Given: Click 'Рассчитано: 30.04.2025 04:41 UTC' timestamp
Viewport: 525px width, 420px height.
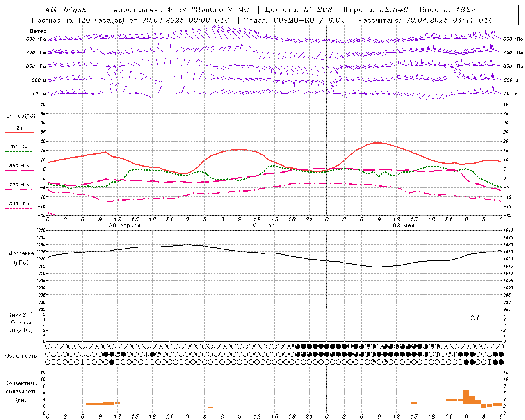Looking at the screenshot, I should [426, 20].
